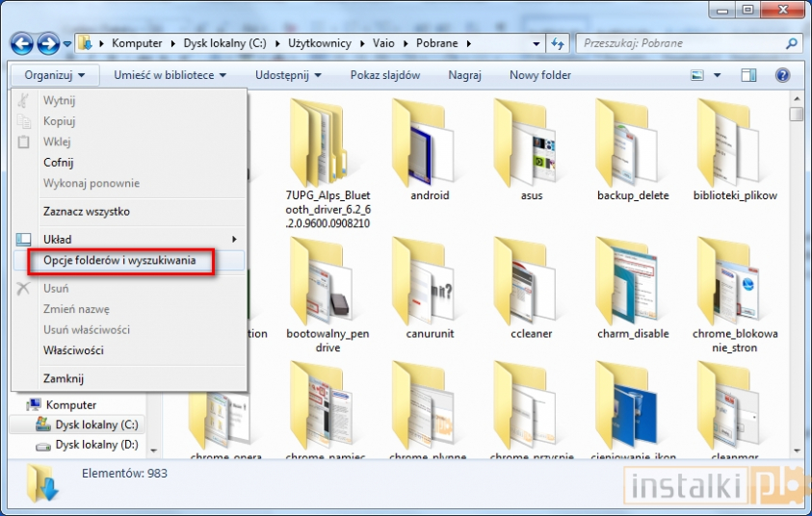Click the refresh button beside address bar
This screenshot has height=516, width=812.
pos(558,43)
